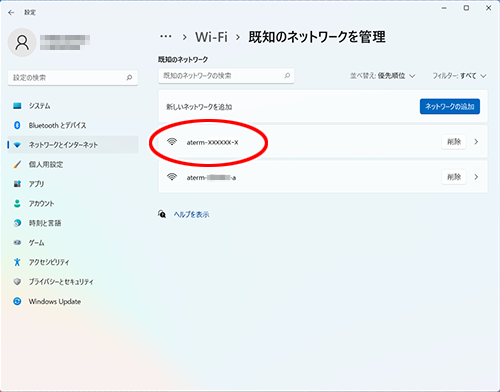500x392 pixels.
Task: Click 削除 for aterm-XXXXXX-X
Action: pyautogui.click(x=454, y=142)
